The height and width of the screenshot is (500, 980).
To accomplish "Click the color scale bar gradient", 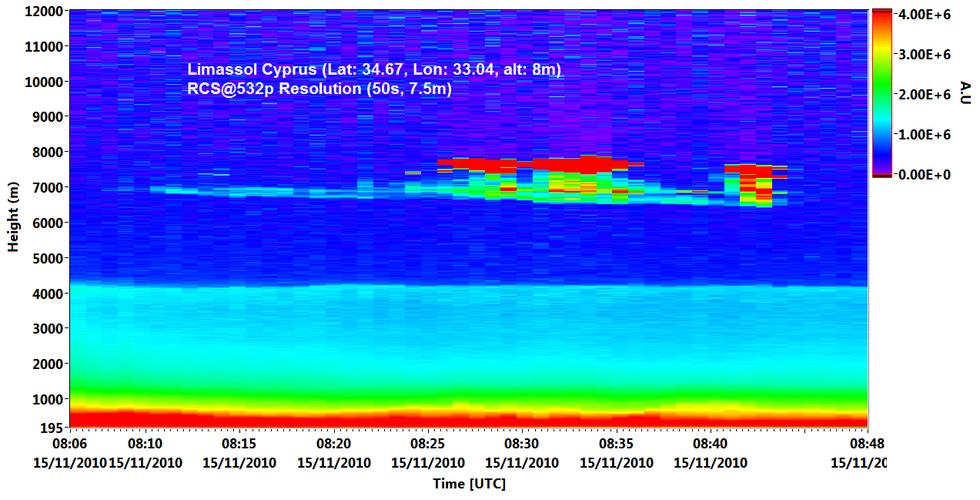I will [x=881, y=92].
